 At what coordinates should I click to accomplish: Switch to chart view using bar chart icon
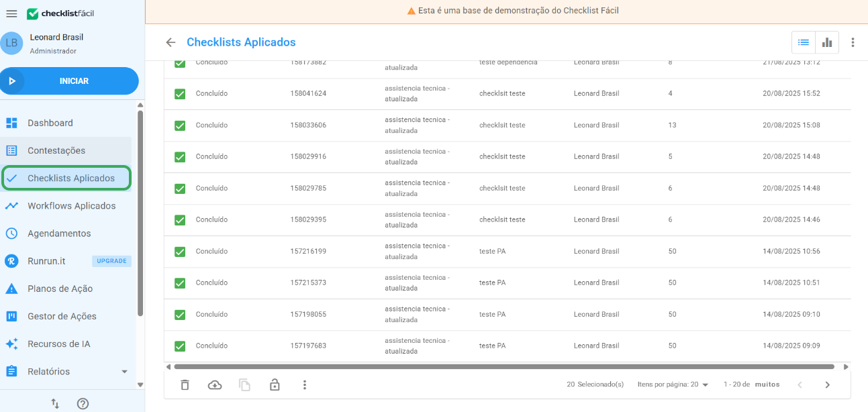pos(826,42)
